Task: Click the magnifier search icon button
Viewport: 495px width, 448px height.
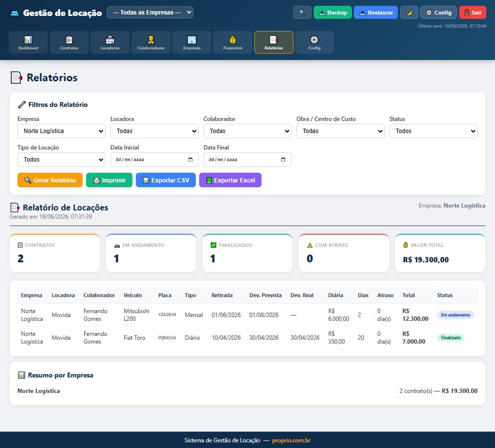Action: (302, 13)
